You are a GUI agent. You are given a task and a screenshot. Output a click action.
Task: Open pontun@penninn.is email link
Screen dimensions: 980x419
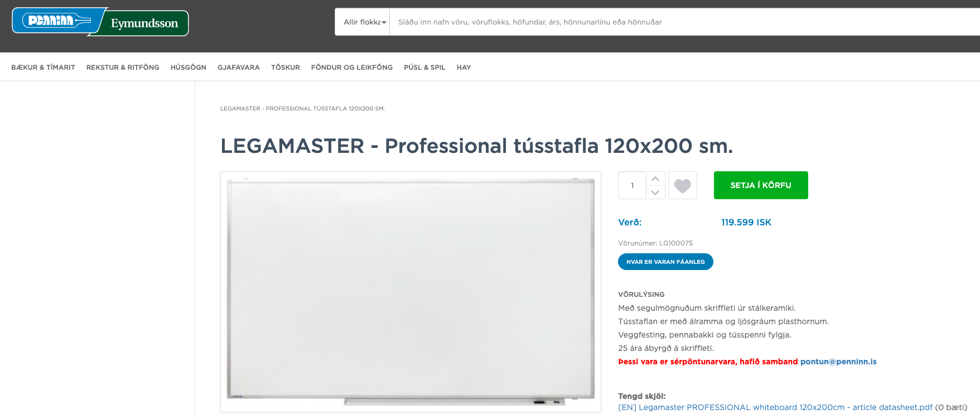pos(838,362)
